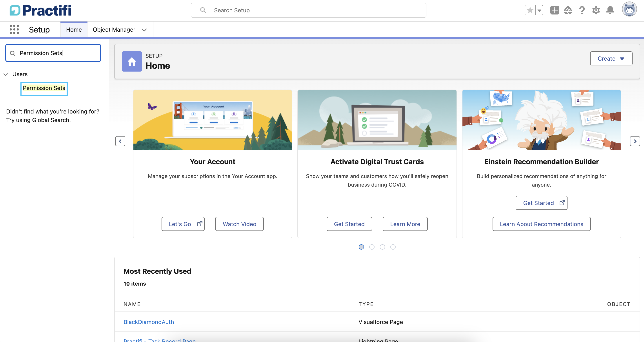Image resolution: width=644 pixels, height=342 pixels.
Task: Click Get Started on Einstein Recommendation Builder
Action: click(x=541, y=203)
